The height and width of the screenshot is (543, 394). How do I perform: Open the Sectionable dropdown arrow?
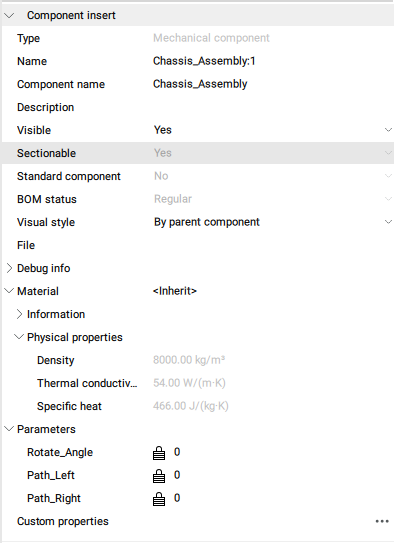click(x=388, y=153)
